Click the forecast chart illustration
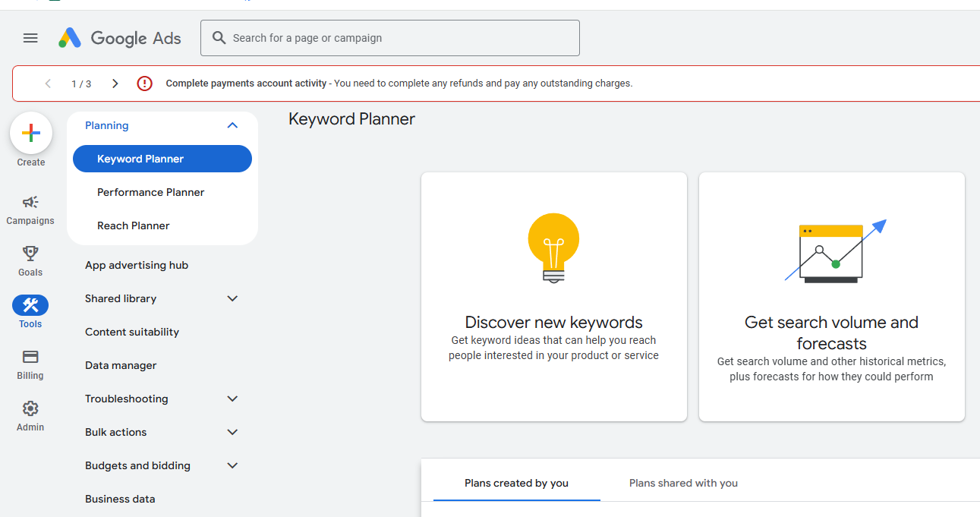Image resolution: width=980 pixels, height=517 pixels. point(835,251)
